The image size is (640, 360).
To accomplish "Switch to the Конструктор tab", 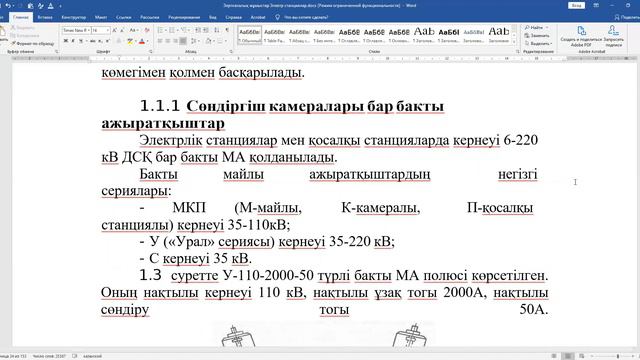I will click(x=73, y=17).
